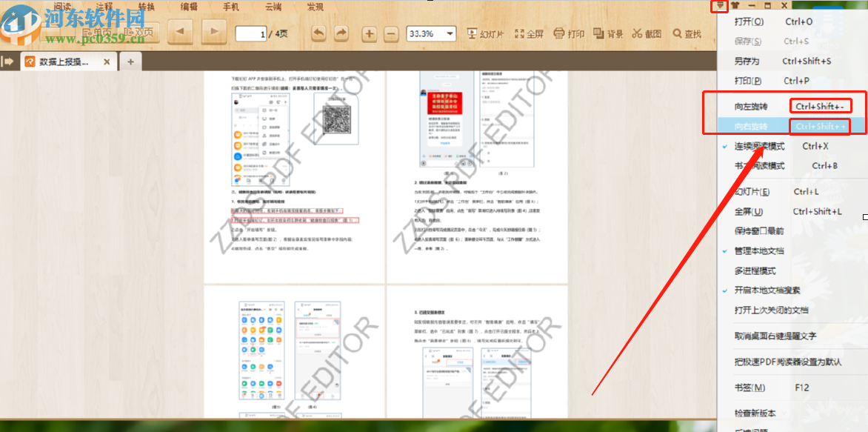Open the 33.3% zoom level dropdown
Image resolution: width=868 pixels, height=432 pixels.
click(431, 33)
